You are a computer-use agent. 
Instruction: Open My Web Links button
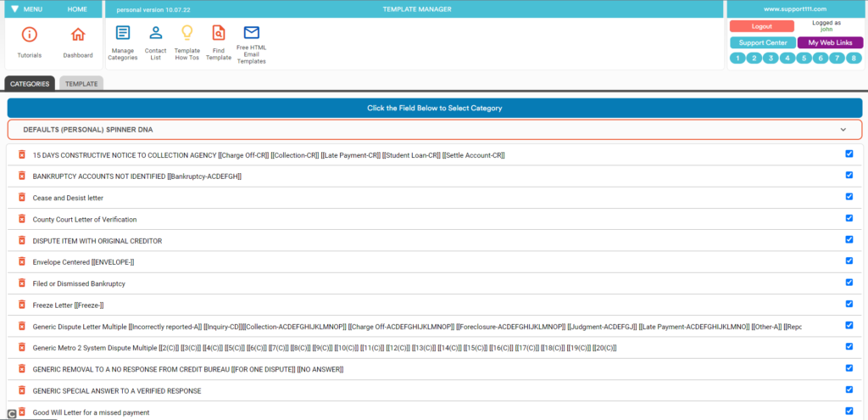(x=831, y=42)
